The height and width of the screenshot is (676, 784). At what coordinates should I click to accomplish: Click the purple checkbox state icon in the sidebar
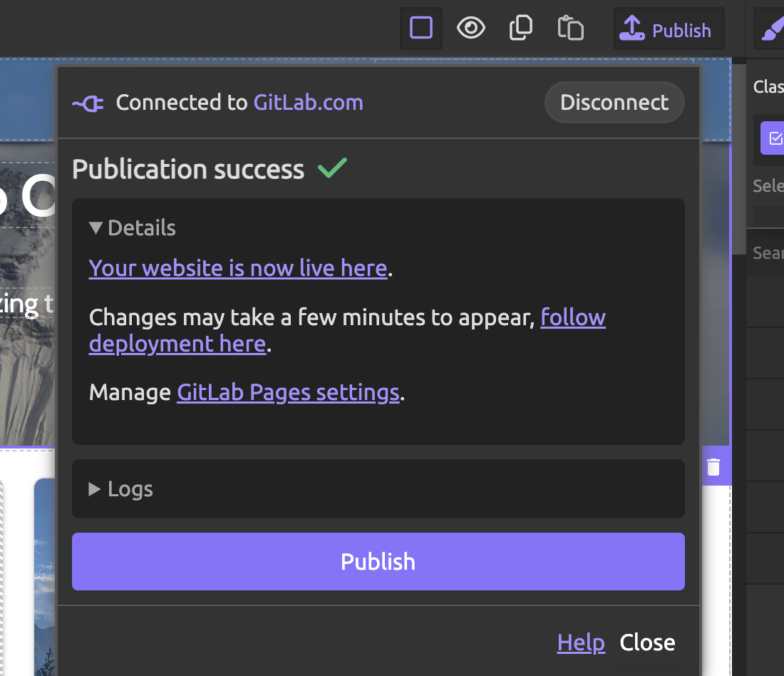(x=775, y=139)
